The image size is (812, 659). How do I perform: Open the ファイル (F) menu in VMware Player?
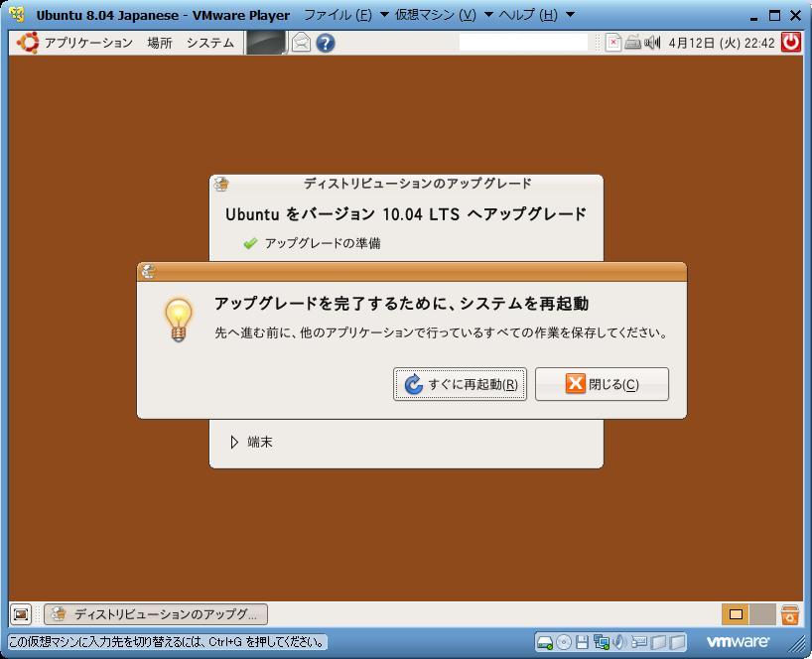pos(338,15)
